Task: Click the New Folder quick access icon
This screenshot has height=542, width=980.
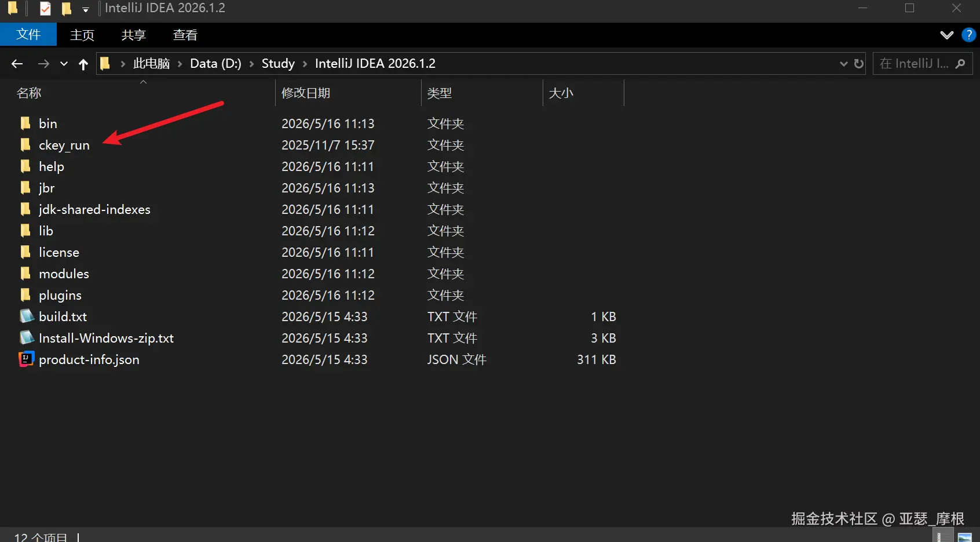Action: 67,9
